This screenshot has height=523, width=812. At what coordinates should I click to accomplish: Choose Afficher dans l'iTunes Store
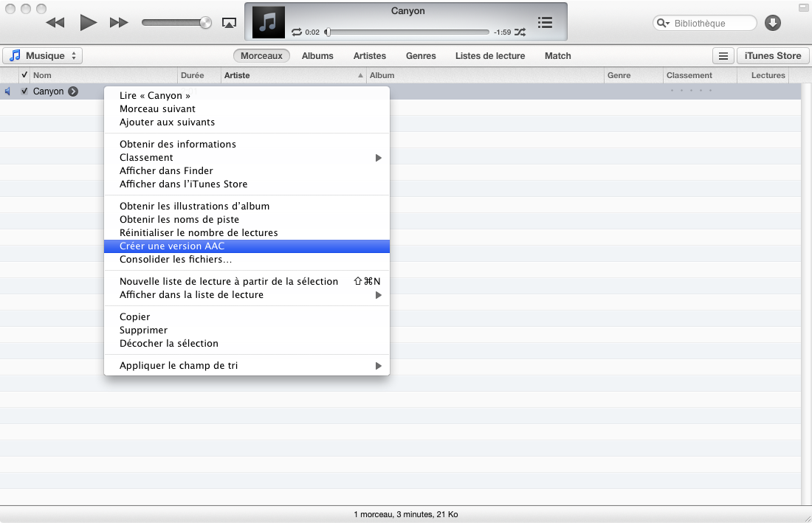click(247, 184)
